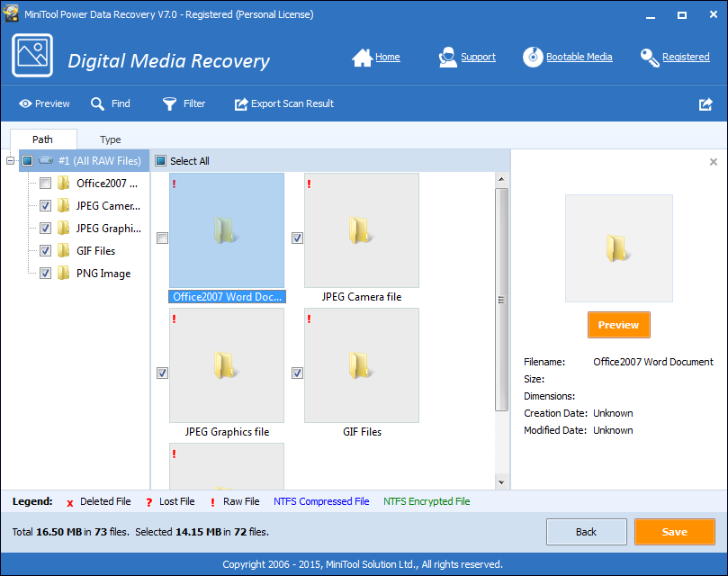Uncheck the GIF Files thumbnail checkbox
The height and width of the screenshot is (576, 728).
tap(297, 373)
